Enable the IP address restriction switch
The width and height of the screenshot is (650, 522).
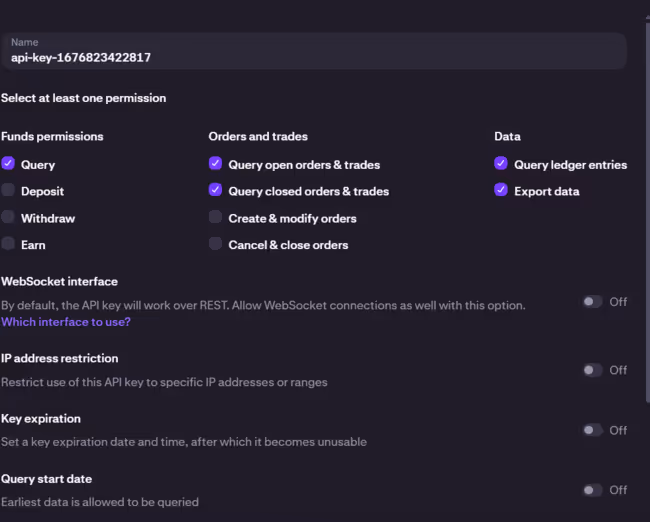coord(593,370)
